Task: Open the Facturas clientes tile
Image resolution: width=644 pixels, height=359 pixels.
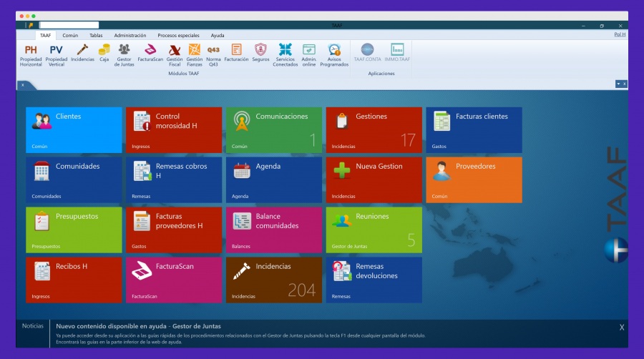Action: [474, 130]
